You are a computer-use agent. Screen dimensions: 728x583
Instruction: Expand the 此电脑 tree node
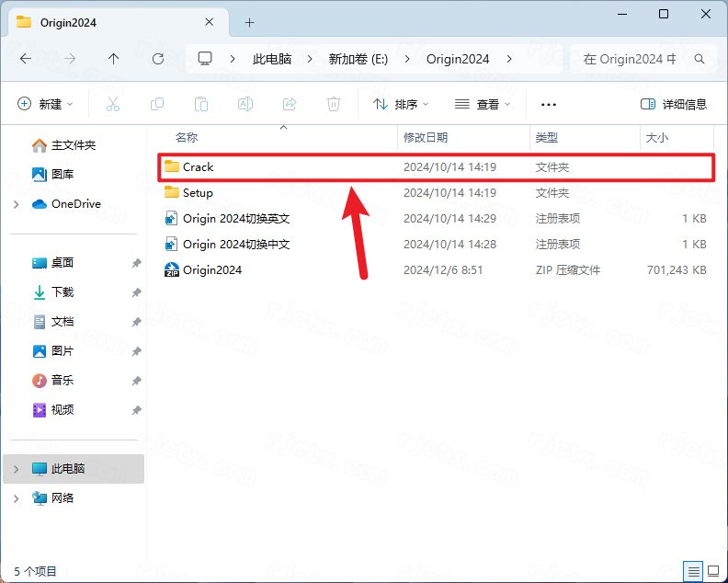tap(17, 469)
